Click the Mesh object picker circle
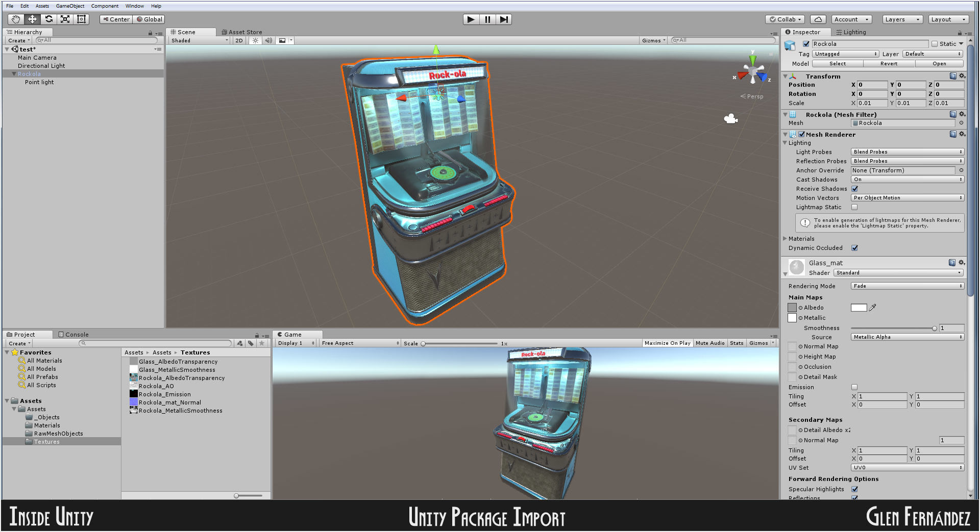The height and width of the screenshot is (532, 980). pyautogui.click(x=961, y=123)
